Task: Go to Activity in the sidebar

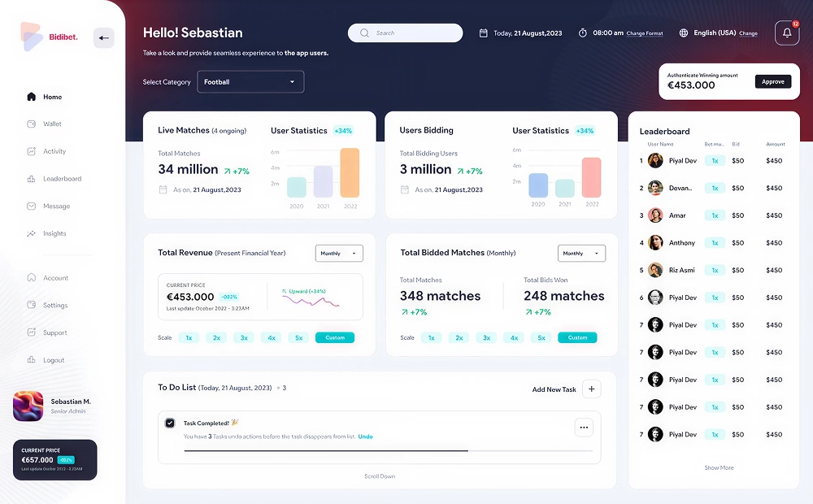Action: click(54, 151)
